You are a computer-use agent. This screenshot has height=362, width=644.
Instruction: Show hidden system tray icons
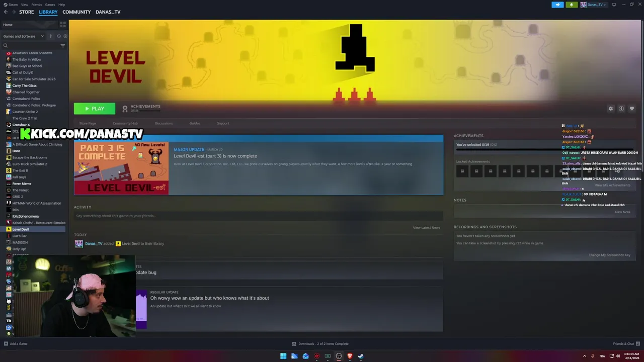pyautogui.click(x=584, y=356)
